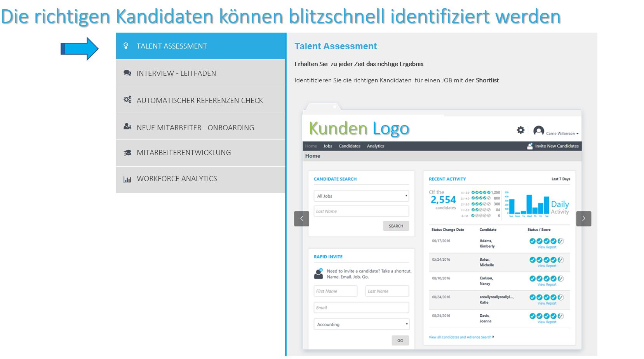This screenshot has width=644, height=359.
Task: Focus the Last Name field in Rapid Invite
Action: 387,291
